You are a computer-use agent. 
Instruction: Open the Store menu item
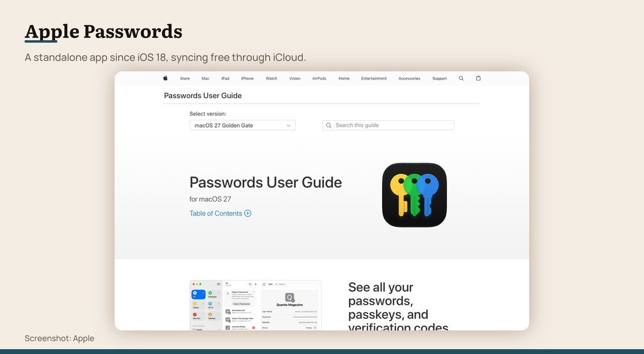click(x=185, y=78)
